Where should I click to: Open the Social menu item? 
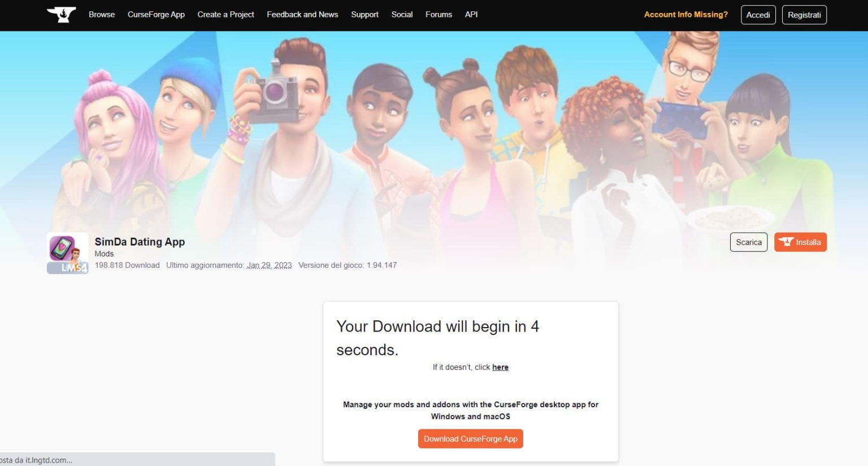[402, 15]
